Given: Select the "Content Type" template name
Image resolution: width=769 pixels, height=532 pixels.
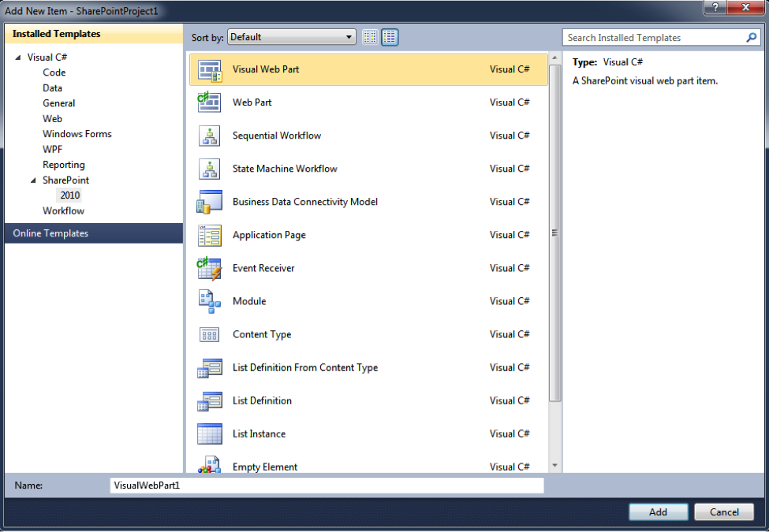Looking at the screenshot, I should click(x=262, y=335).
